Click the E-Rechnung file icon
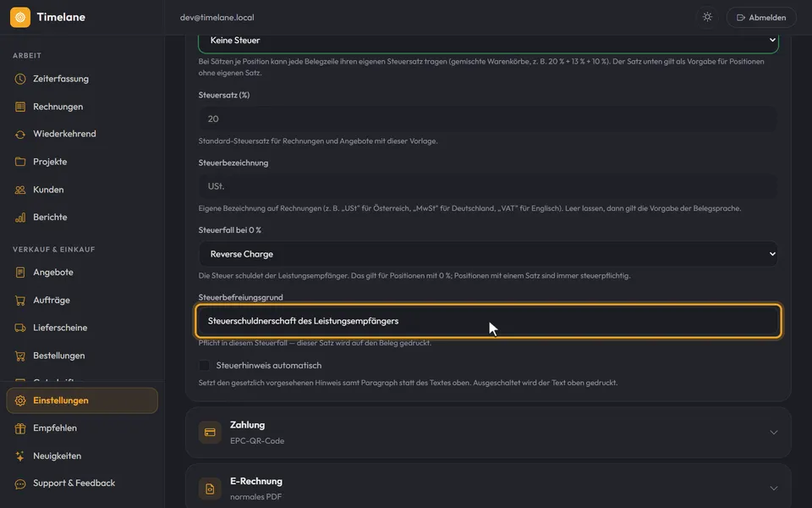The image size is (812, 508). [x=210, y=489]
